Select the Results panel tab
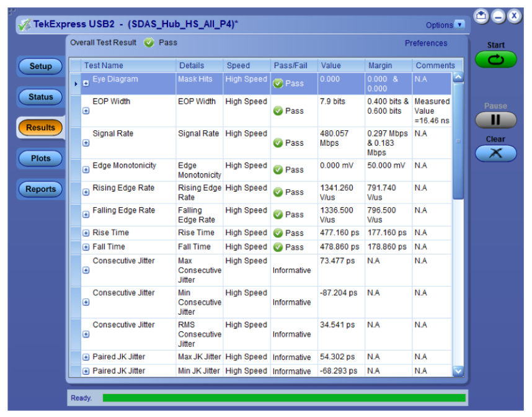 pyautogui.click(x=41, y=128)
